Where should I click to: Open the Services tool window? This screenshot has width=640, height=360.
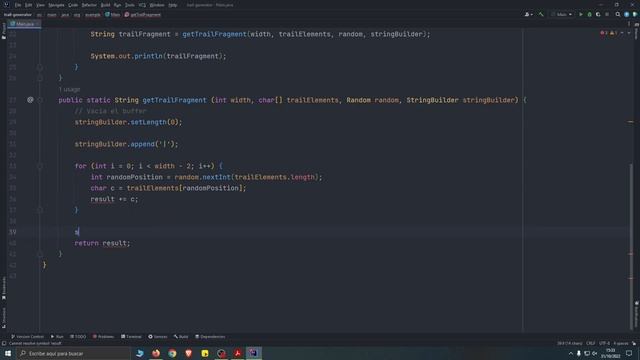click(158, 337)
